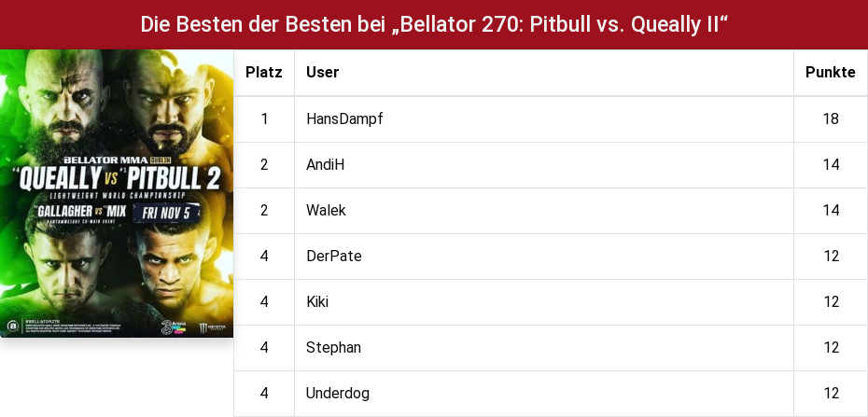Click the Platz column header
Image resolution: width=868 pixels, height=417 pixels.
[x=264, y=73]
